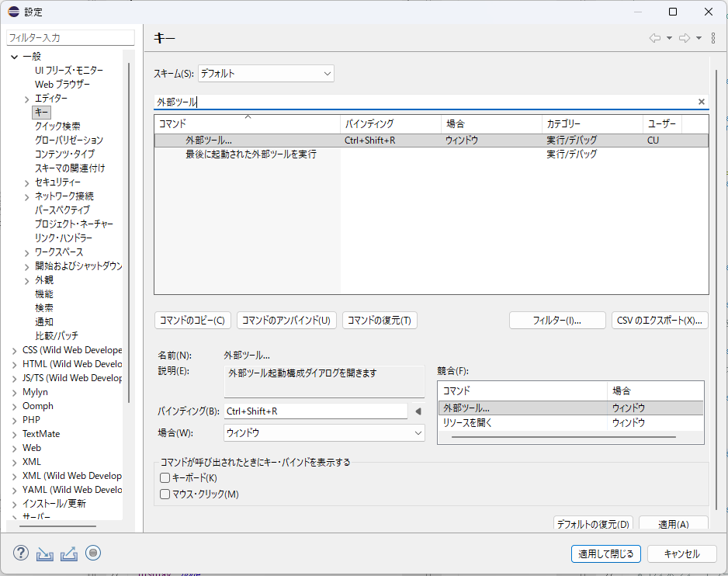Open the three-dot view menu icon
728x576 pixels.
[713, 38]
